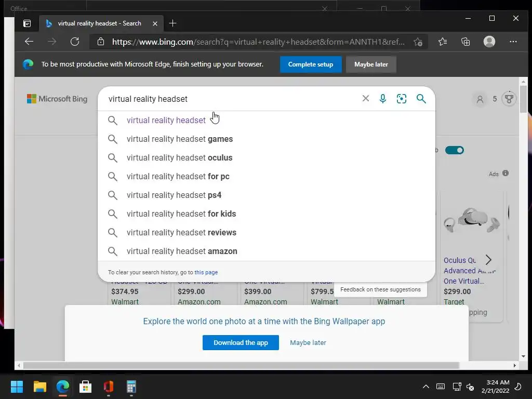Open Bing account sign-in icon
This screenshot has width=532, height=399.
coord(480,99)
